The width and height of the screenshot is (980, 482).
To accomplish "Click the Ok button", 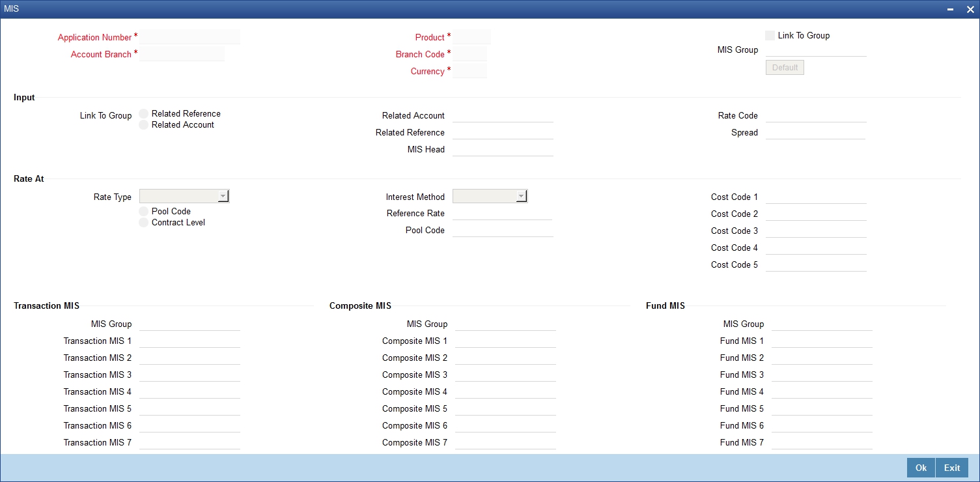I will [921, 468].
